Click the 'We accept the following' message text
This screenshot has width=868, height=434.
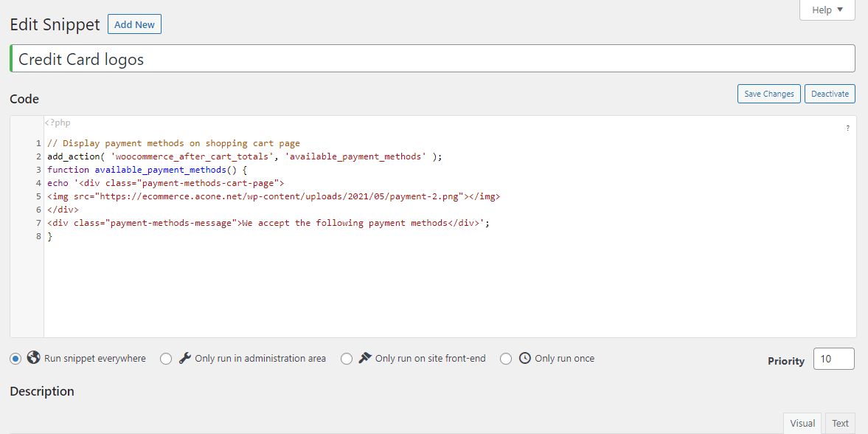click(345, 223)
